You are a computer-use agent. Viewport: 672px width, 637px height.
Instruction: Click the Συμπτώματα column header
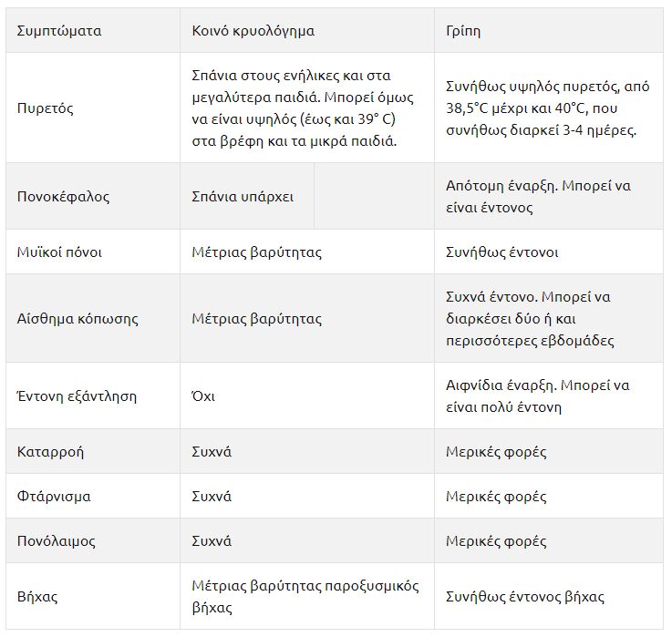59,31
